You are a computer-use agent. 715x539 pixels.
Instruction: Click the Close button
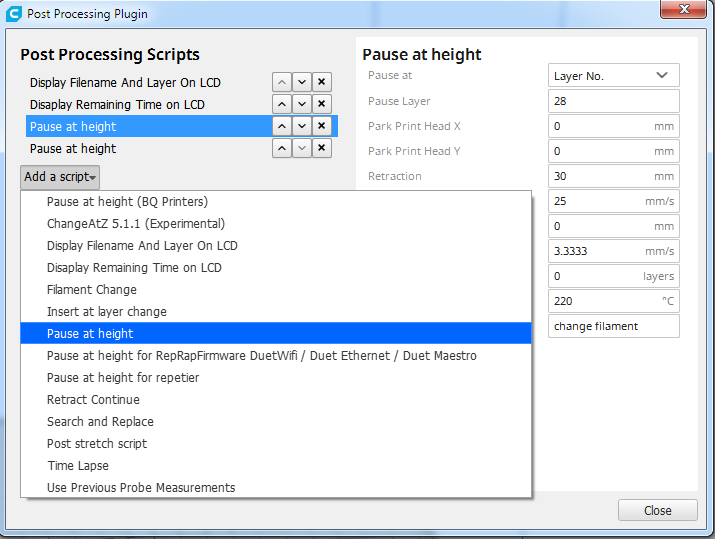click(x=657, y=510)
